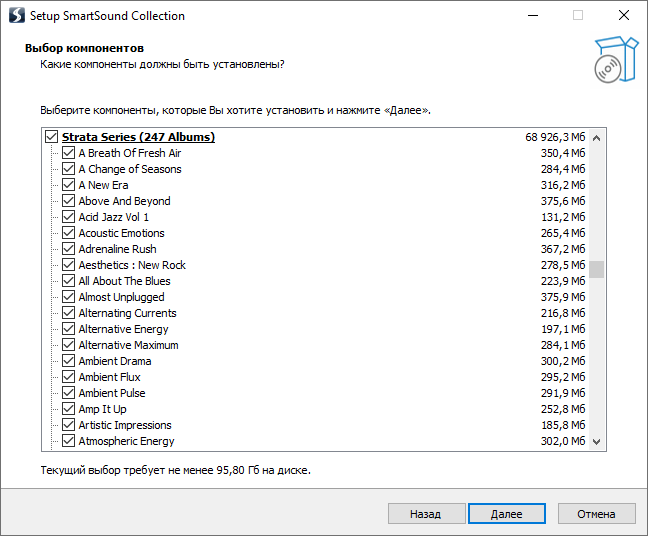Select the Acoustic Emotions label
Screen dimensions: 648x536
(122, 233)
